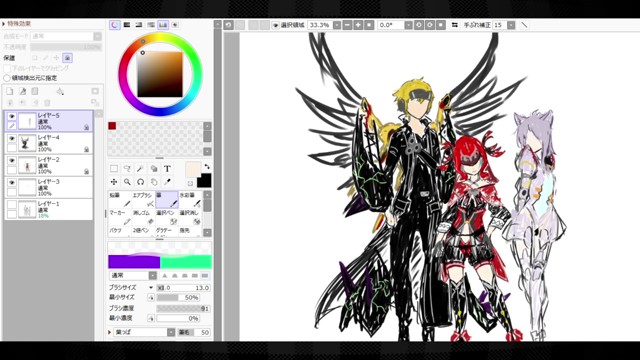The height and width of the screenshot is (360, 640).
Task: Click the zoom-in plus button
Action: tap(358, 25)
